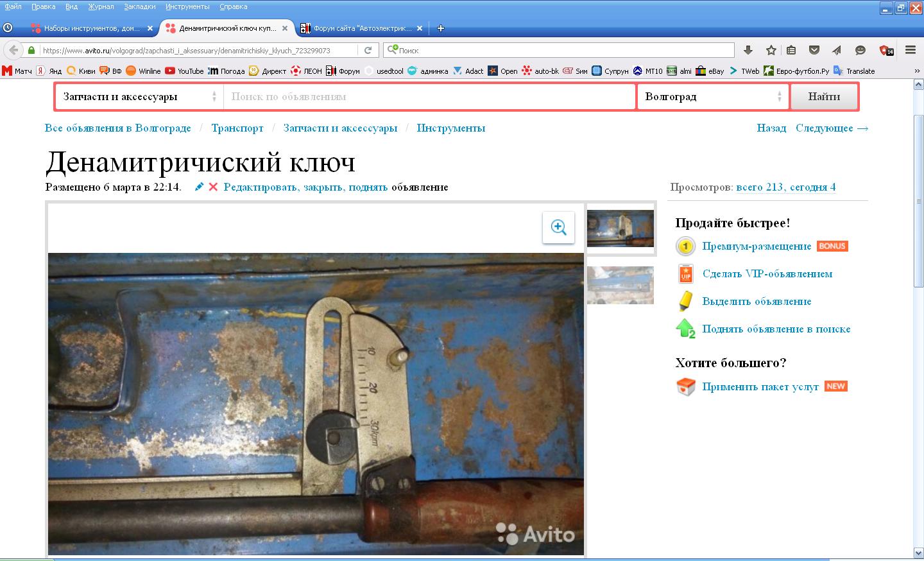Select the second photo thumbnail
This screenshot has height=561, width=924.
click(x=620, y=285)
